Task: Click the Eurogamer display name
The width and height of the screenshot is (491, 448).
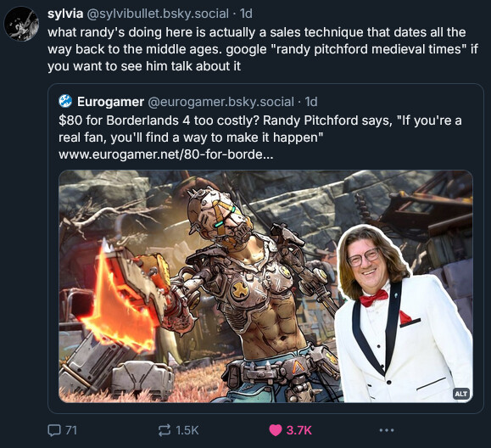Action: pyautogui.click(x=110, y=102)
